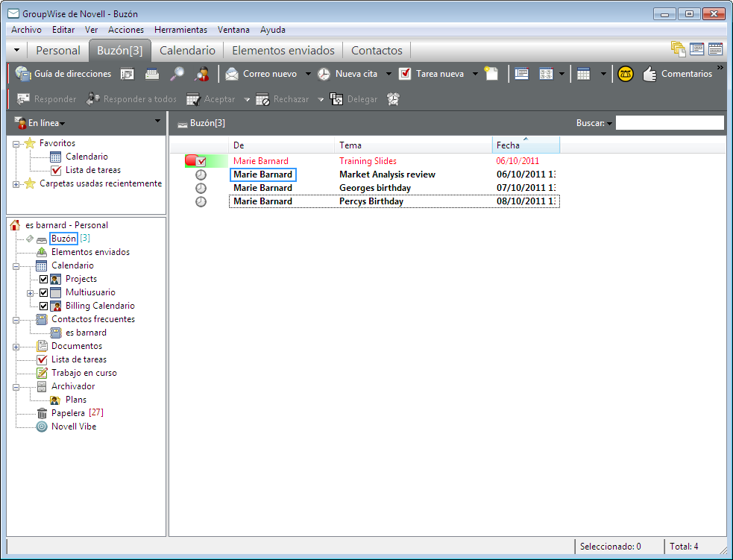The image size is (733, 560).
Task: Click the Comentarios thumbs-up icon
Action: 649,74
